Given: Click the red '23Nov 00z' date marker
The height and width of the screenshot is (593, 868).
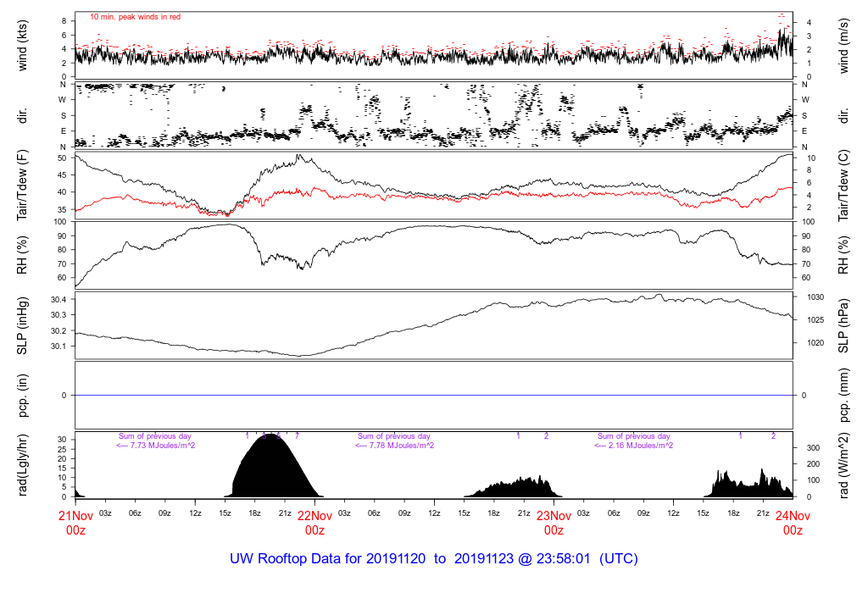Looking at the screenshot, I should point(554,522).
